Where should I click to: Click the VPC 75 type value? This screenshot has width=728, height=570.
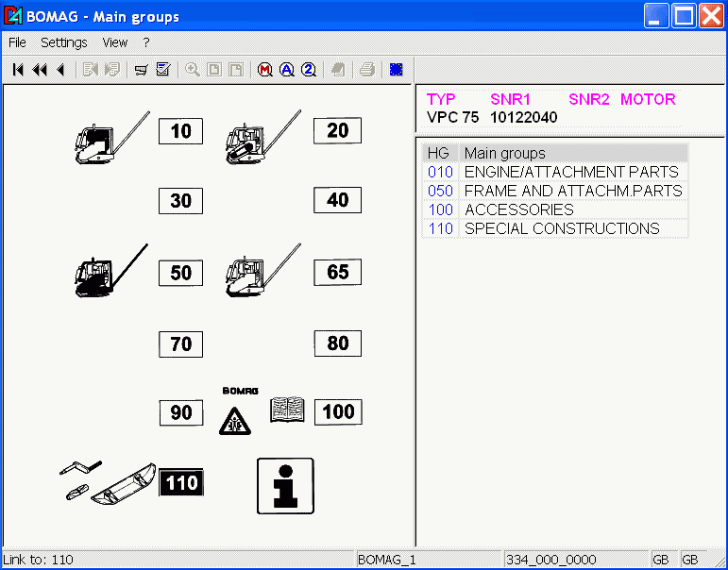click(452, 117)
